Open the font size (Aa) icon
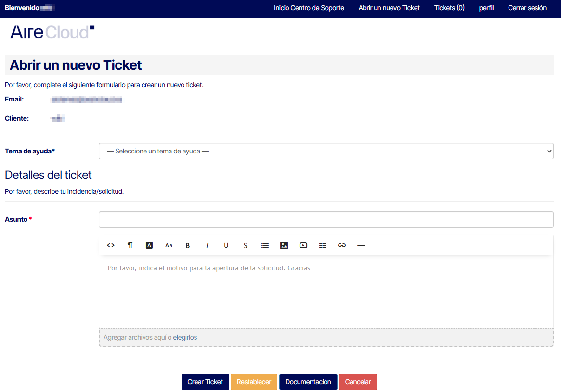The image size is (561, 392). point(168,245)
